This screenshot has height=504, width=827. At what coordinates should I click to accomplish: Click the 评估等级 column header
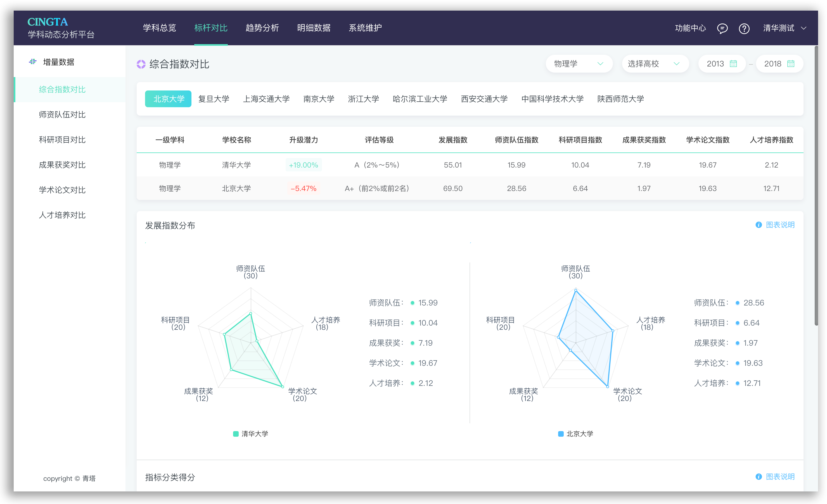click(379, 140)
